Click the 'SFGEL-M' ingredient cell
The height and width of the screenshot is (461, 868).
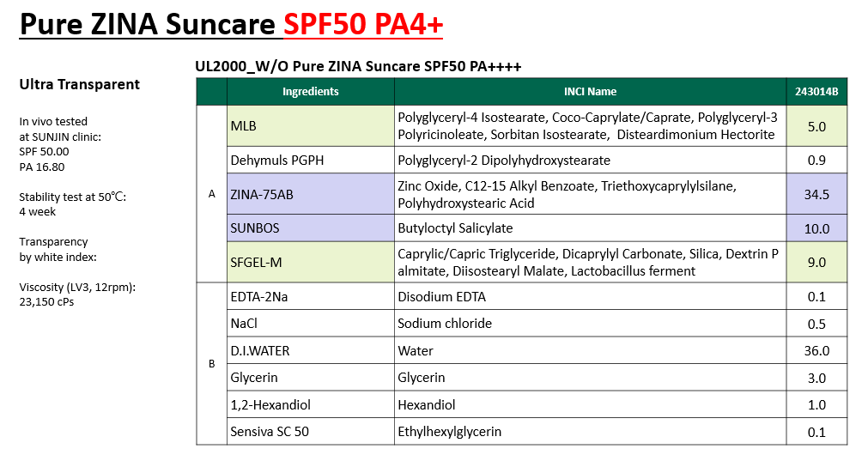coord(310,263)
